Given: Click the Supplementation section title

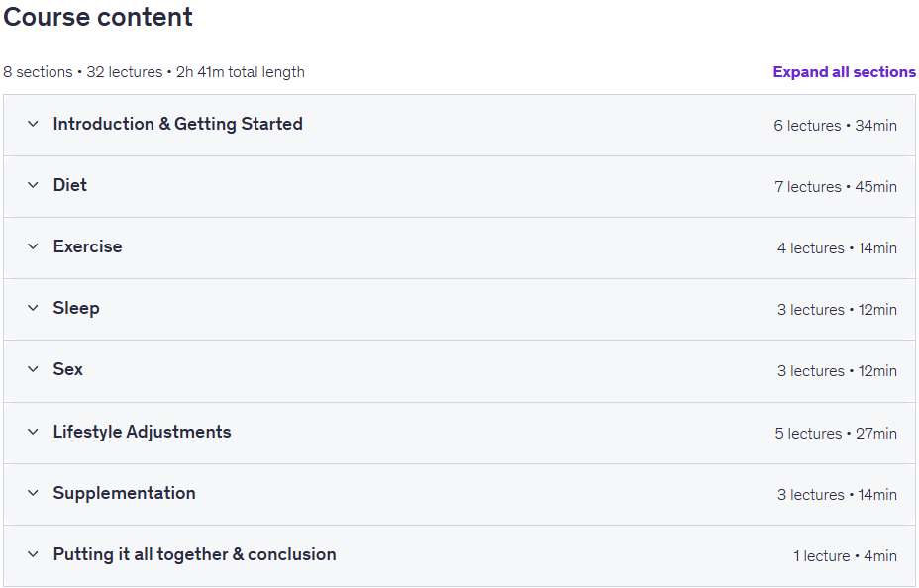Looking at the screenshot, I should click(x=124, y=493).
